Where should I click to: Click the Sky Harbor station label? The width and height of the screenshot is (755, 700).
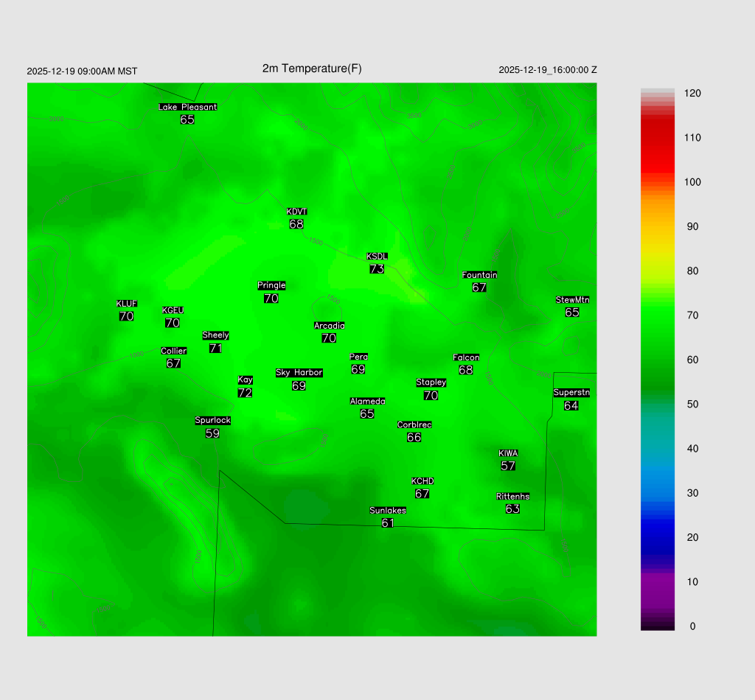click(x=299, y=373)
